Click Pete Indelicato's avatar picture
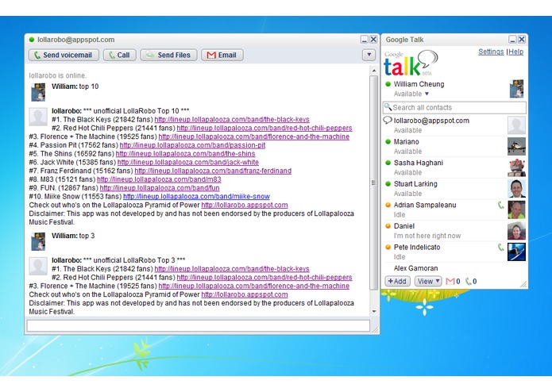 pyautogui.click(x=516, y=252)
